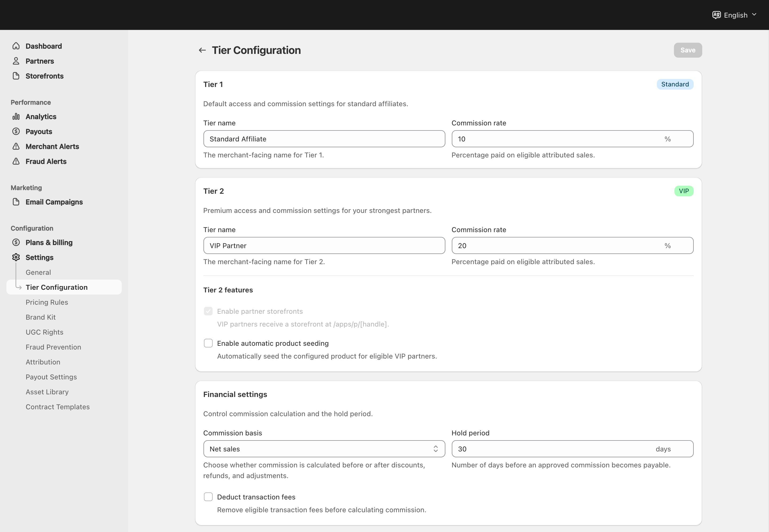The height and width of the screenshot is (532, 769).
Task: Click the Partners person icon
Action: 16,61
